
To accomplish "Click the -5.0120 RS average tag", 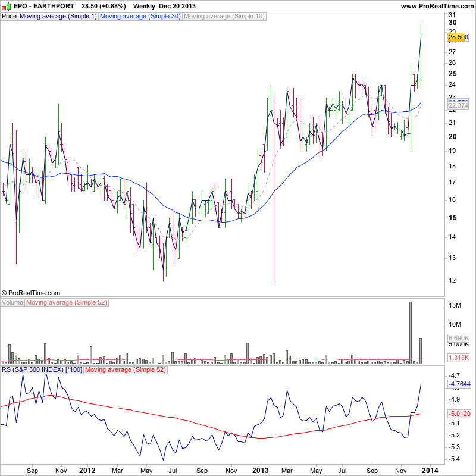I will [x=459, y=414].
